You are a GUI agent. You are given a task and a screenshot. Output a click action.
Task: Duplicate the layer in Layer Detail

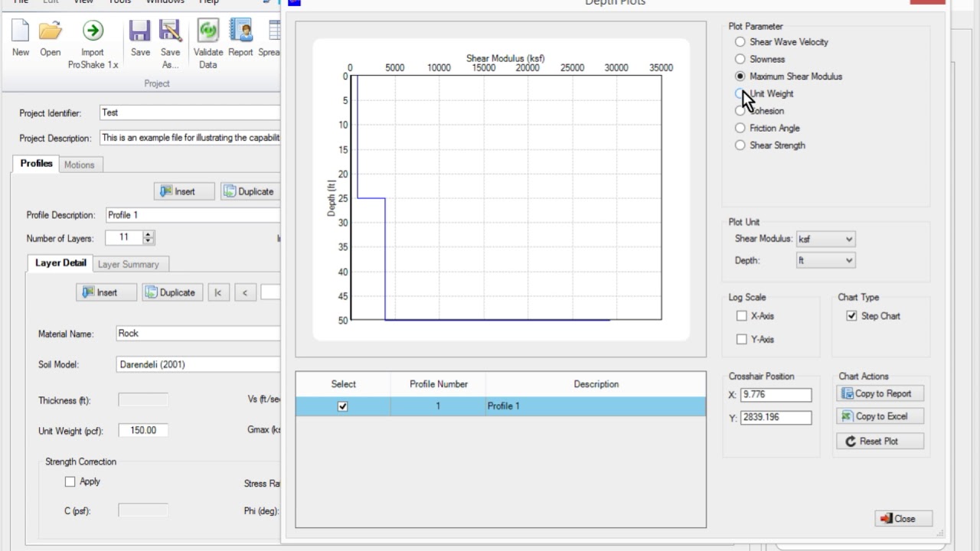(x=171, y=292)
